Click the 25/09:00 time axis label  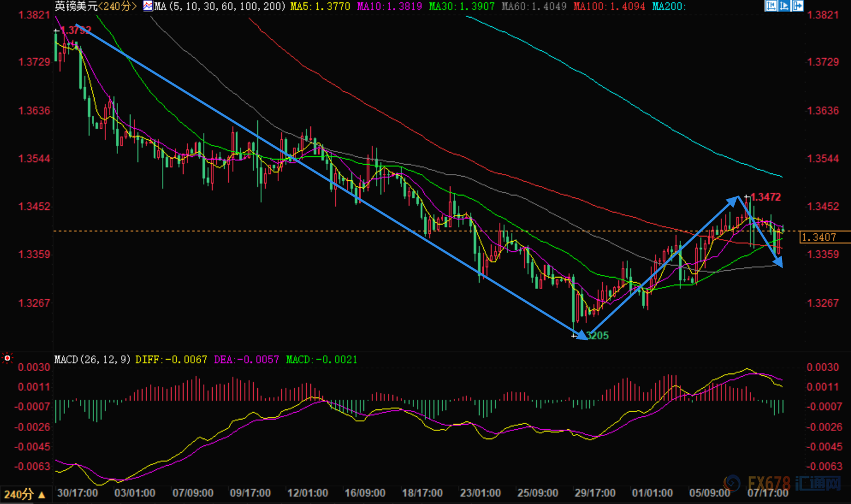(x=537, y=493)
